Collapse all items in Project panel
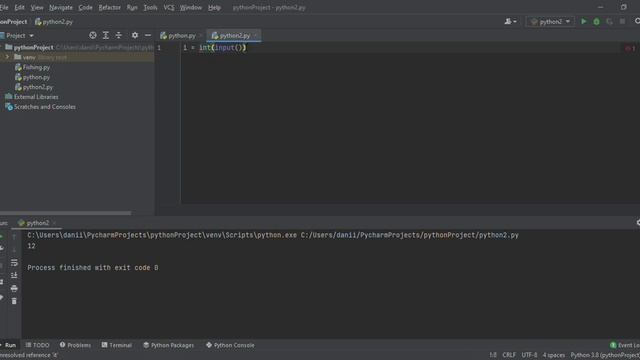 click(x=118, y=36)
